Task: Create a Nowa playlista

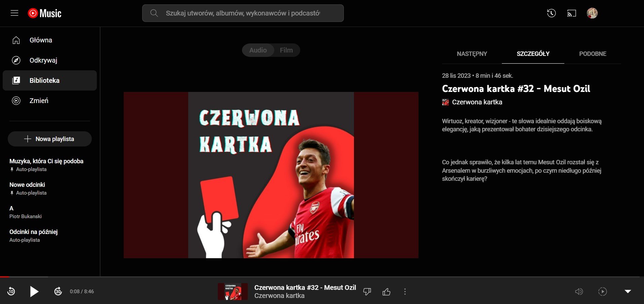Action: click(x=50, y=139)
